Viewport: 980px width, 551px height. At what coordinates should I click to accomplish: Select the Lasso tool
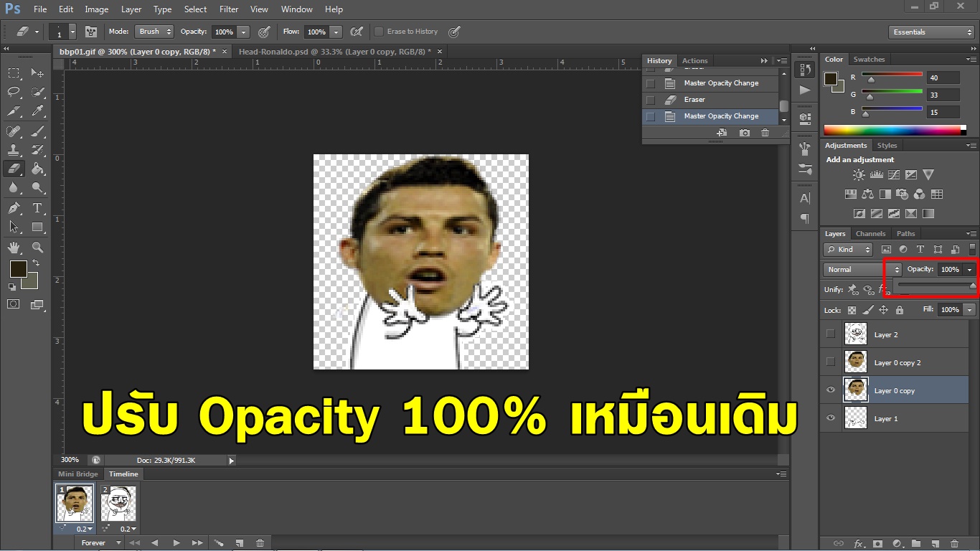pos(14,93)
